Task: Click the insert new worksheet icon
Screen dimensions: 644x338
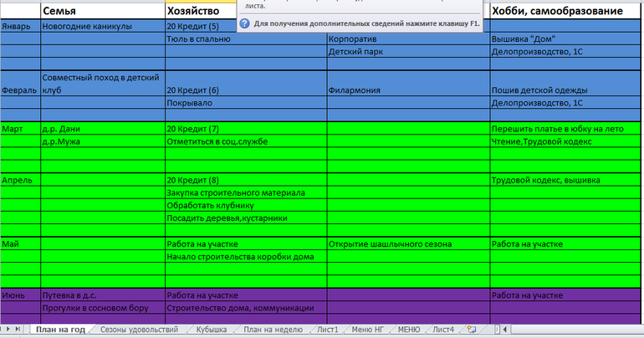Action: (472, 330)
